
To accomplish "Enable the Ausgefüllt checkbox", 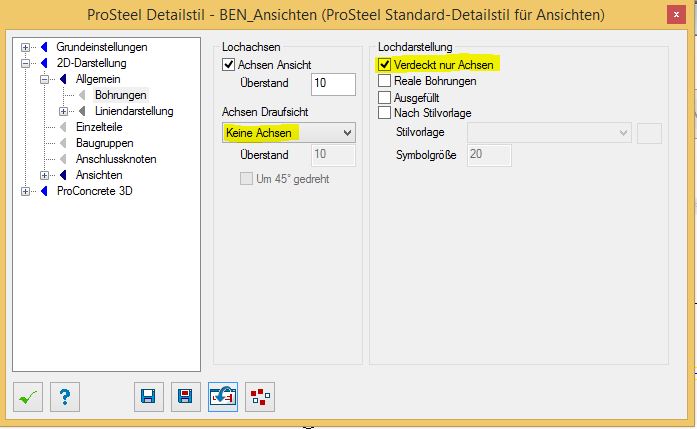I will (385, 97).
